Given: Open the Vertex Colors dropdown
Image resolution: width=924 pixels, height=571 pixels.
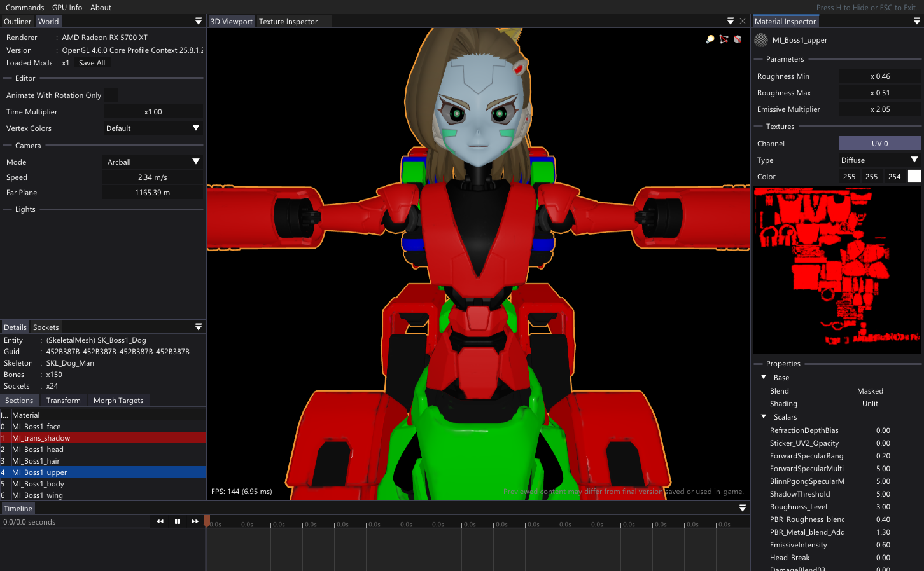Looking at the screenshot, I should tap(153, 128).
